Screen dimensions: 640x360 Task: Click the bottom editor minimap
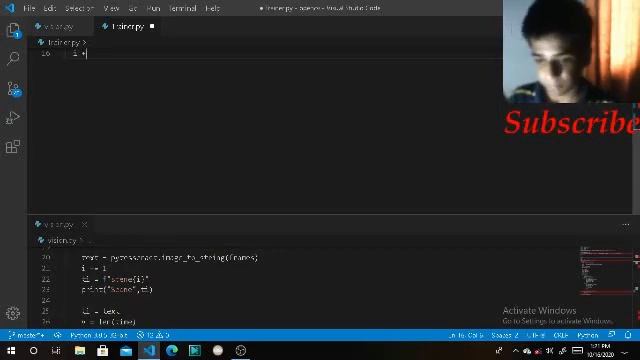point(606,271)
